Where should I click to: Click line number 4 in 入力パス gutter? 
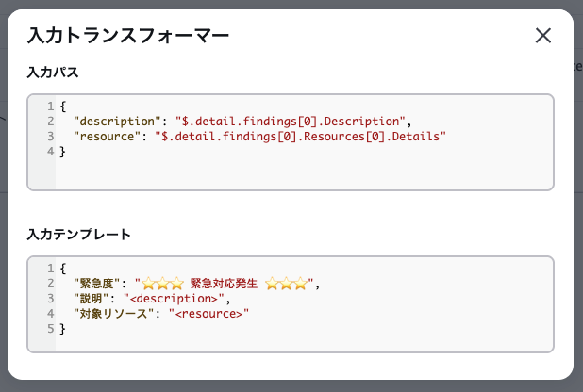49,152
